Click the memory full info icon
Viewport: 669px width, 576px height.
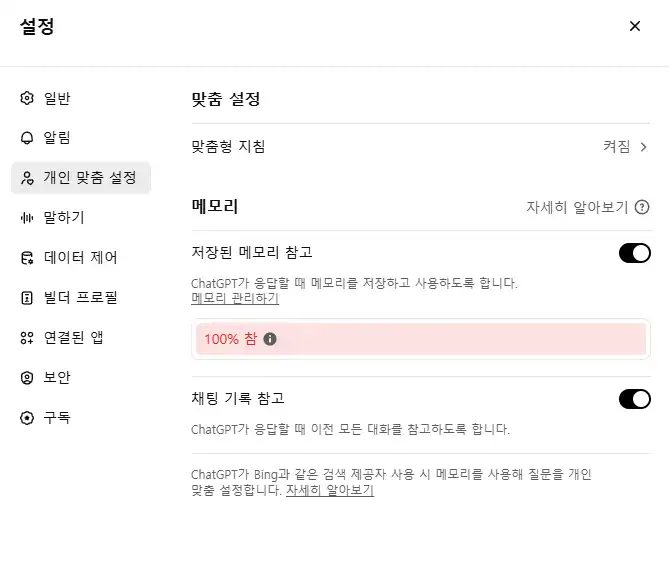[270, 339]
